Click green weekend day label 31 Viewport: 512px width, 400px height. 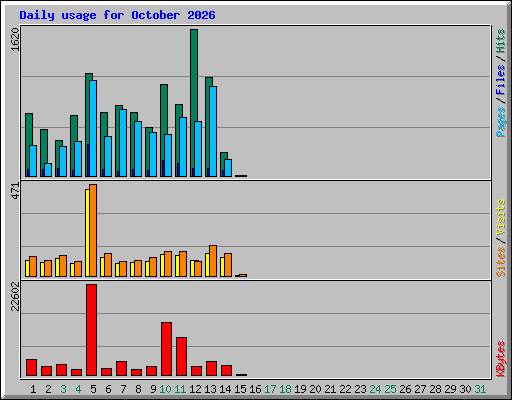click(480, 389)
